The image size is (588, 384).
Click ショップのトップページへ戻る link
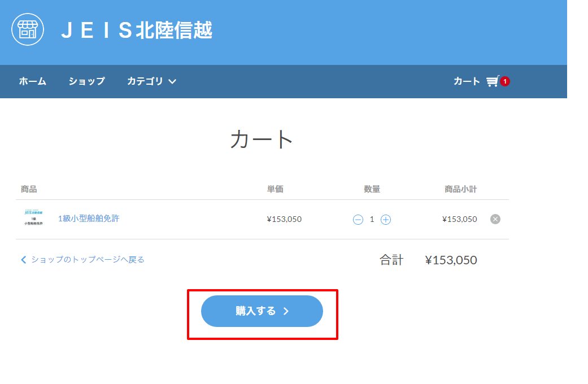tap(88, 260)
